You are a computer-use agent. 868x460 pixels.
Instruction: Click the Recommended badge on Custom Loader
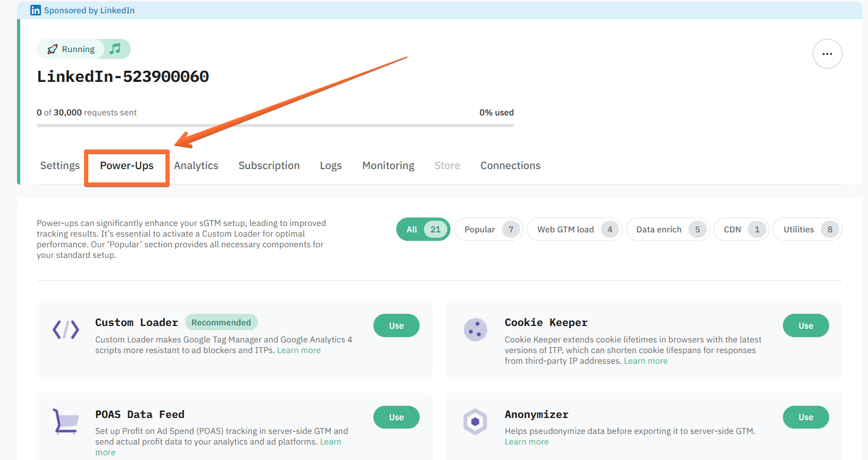[x=221, y=322]
